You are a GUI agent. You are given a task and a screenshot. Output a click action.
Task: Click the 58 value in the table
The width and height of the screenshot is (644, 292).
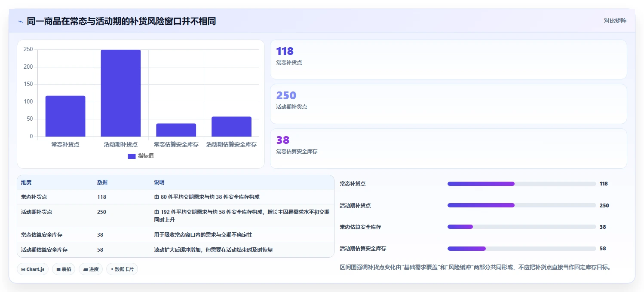click(100, 250)
